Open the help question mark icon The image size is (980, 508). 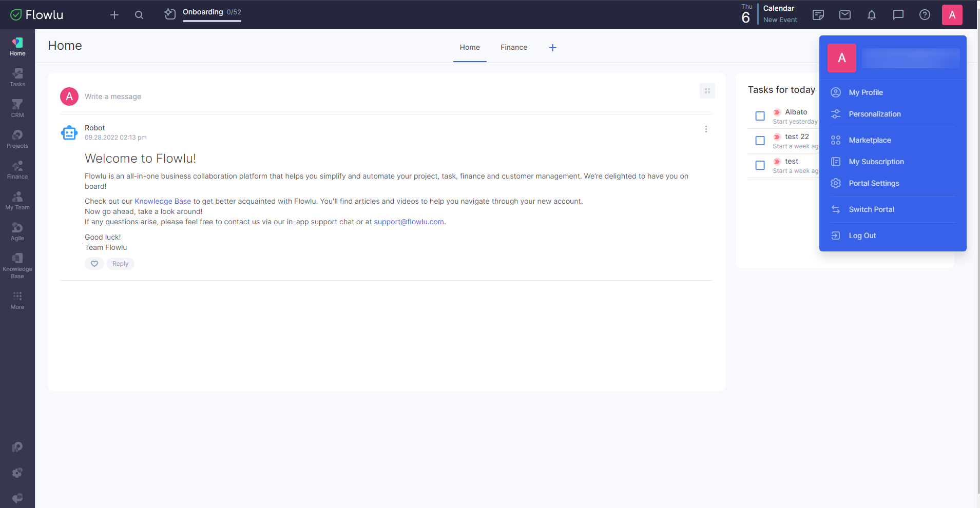[x=925, y=15]
